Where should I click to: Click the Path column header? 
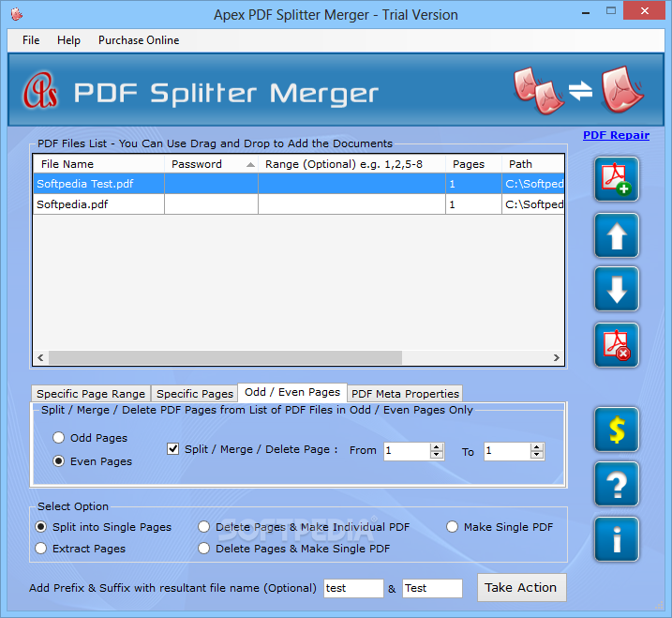pyautogui.click(x=532, y=164)
